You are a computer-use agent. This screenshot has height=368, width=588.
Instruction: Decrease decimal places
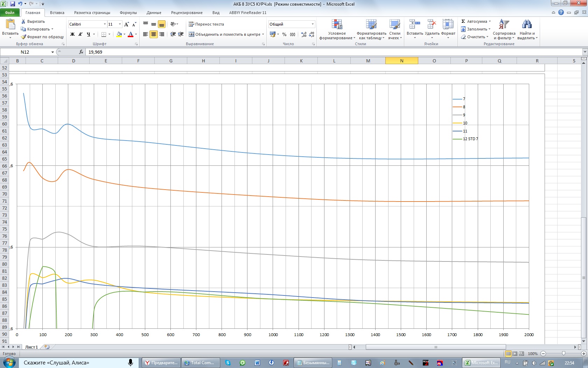(312, 34)
